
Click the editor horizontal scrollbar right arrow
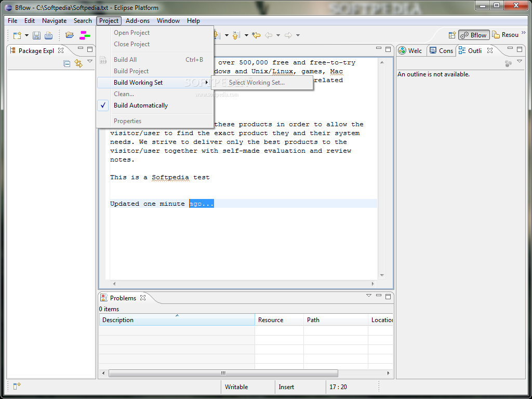373,284
